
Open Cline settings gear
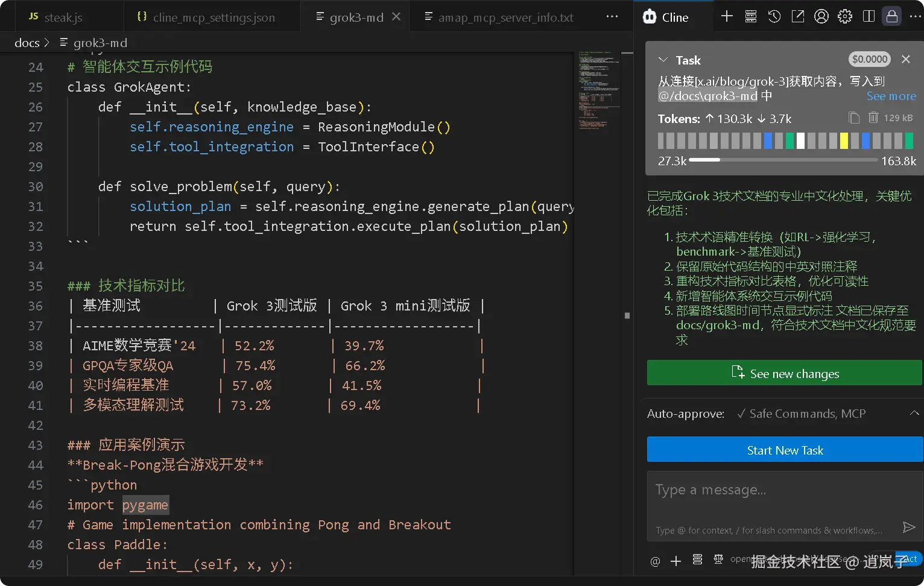(845, 17)
